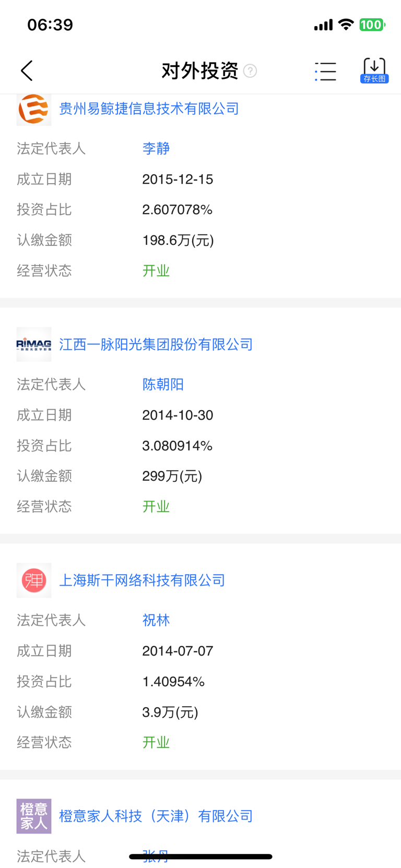
Task: Open the list menu icon
Action: (326, 72)
